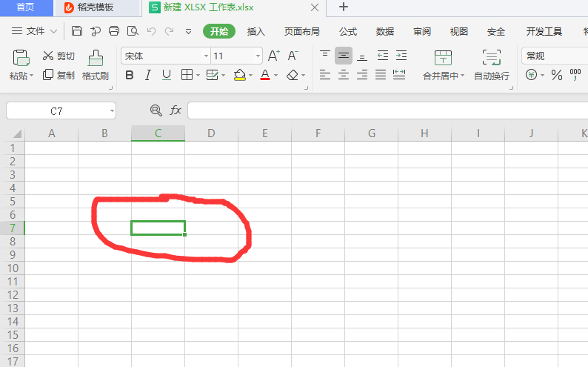Toggle middle vertical alignment
The image size is (588, 367).
pos(344,56)
